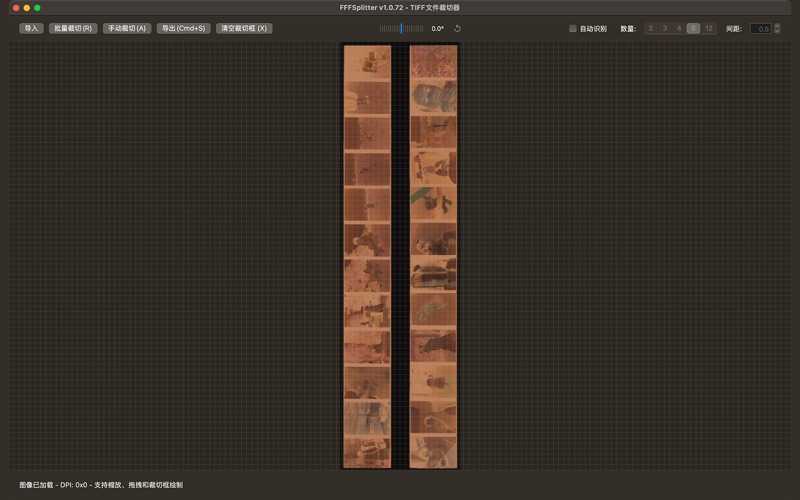Run 批量裁切 (R) batch crop
The height and width of the screenshot is (500, 800).
click(x=73, y=29)
